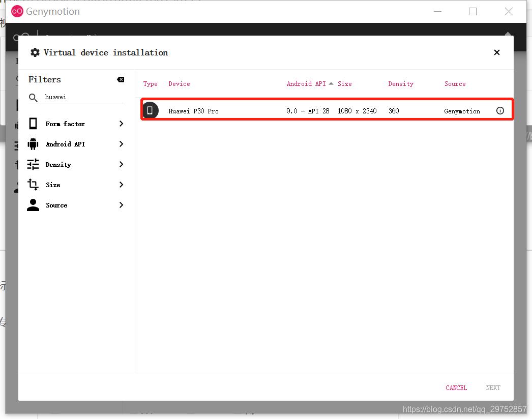Image resolution: width=532 pixels, height=419 pixels.
Task: Expand the Source filter
Action: [x=76, y=205]
